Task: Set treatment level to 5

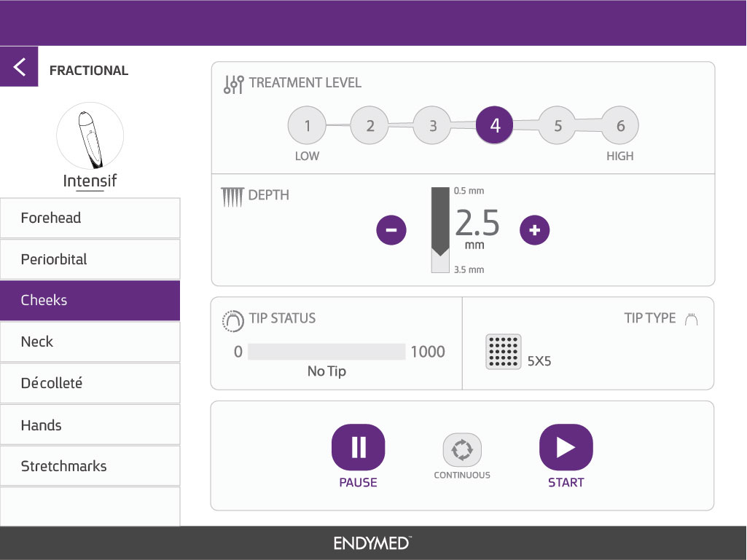Action: coord(558,125)
